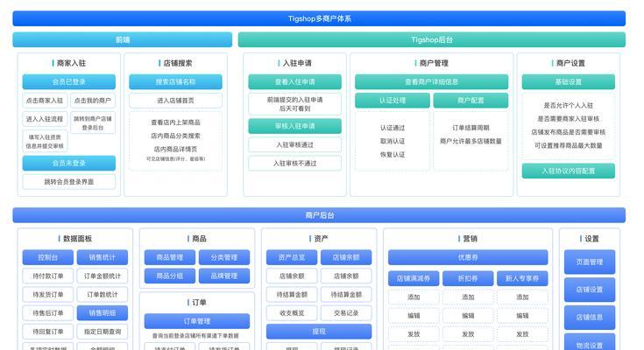Click the 进入店铺首页 box
Screen dimensions: 644x350
(x=176, y=101)
